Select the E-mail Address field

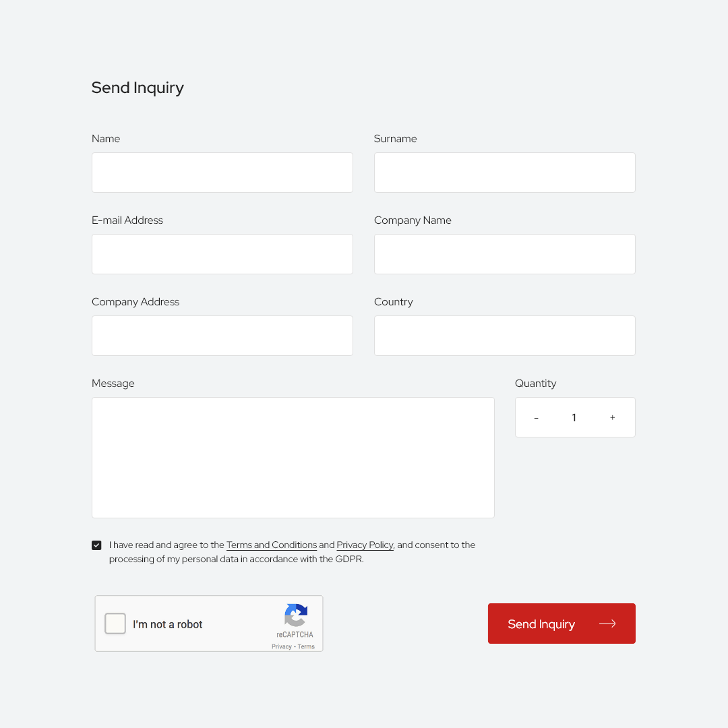tap(222, 254)
